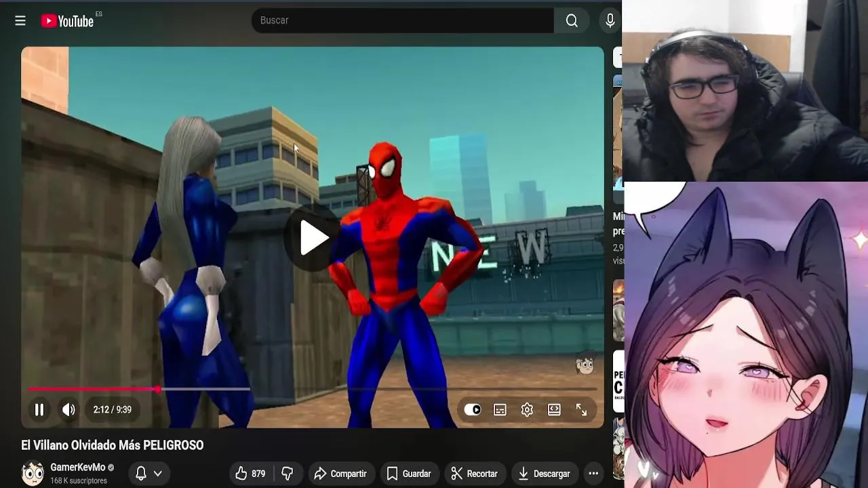Download the video with Descargar button
868x488 pixels.
pos(545,474)
